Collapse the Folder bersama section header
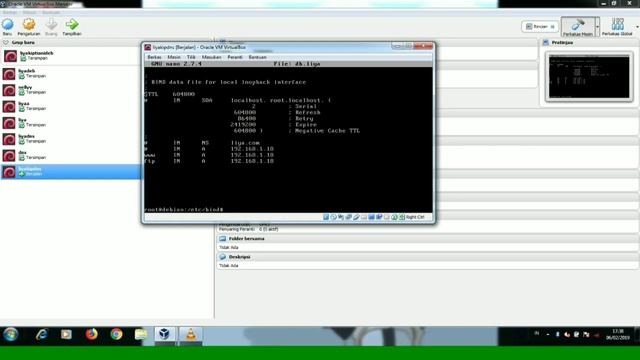Viewport: 640px width, 360px height. point(427,239)
